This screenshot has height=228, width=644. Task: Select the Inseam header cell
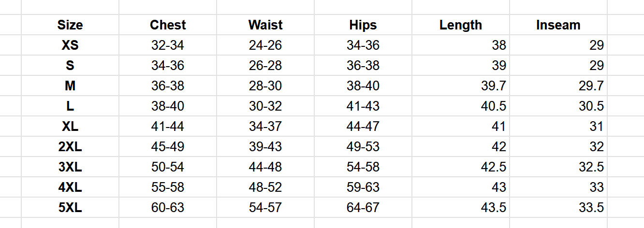(x=558, y=25)
